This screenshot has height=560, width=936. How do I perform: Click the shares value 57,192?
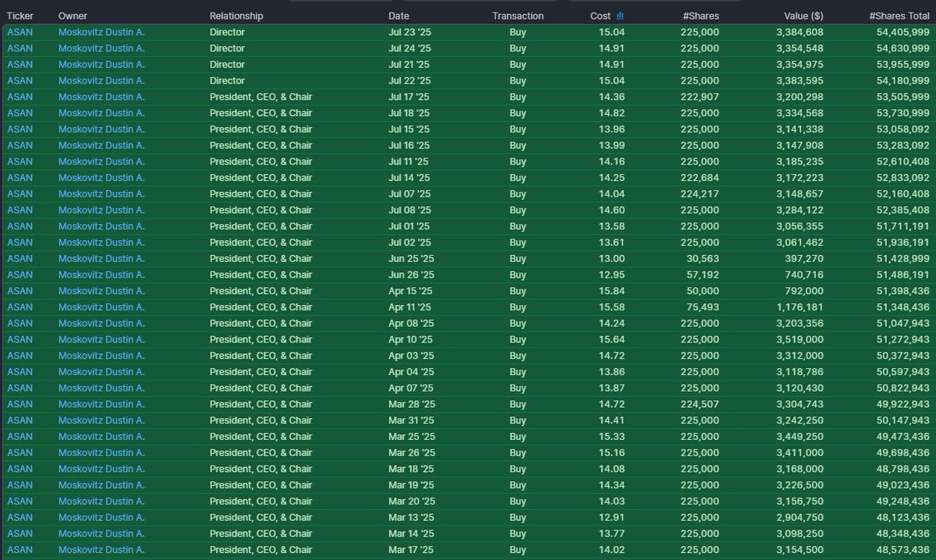703,275
